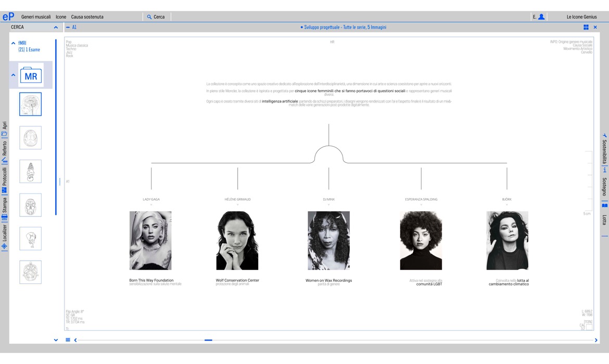Click the horizontal series slider handle
This screenshot has width=609, height=364.
pos(208,340)
